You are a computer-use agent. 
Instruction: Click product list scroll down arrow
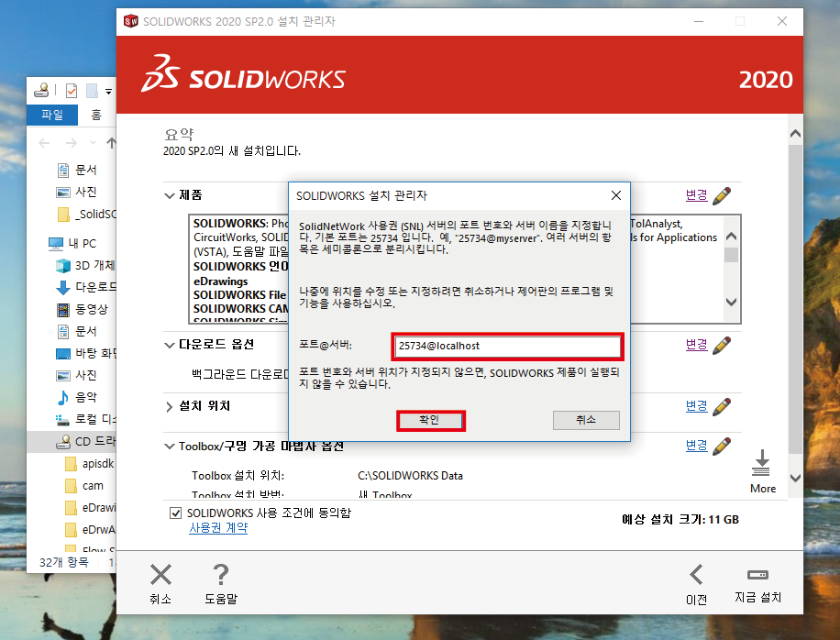(731, 302)
